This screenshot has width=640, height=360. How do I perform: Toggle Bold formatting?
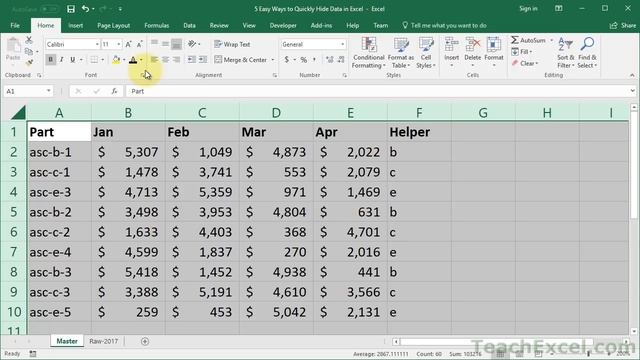pos(51,60)
